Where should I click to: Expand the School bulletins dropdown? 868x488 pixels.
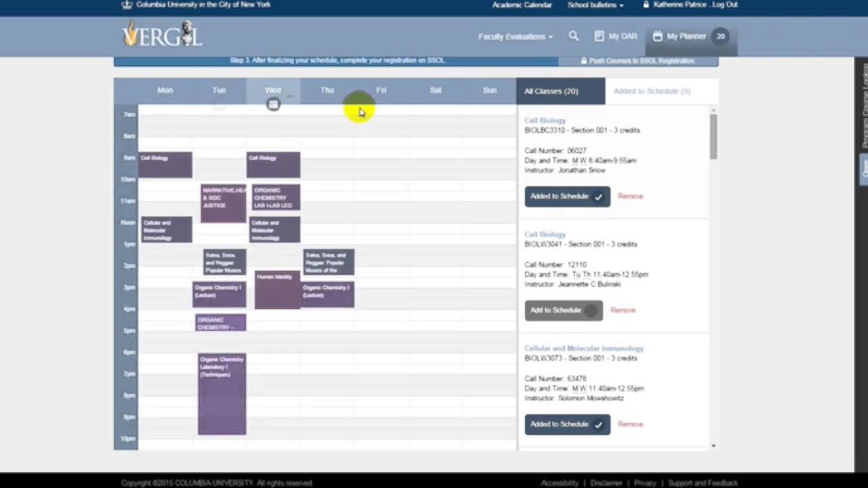[595, 5]
